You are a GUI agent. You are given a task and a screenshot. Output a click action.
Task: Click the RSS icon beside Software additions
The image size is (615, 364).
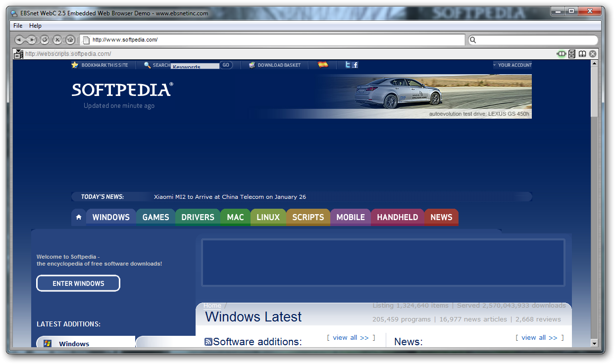208,342
